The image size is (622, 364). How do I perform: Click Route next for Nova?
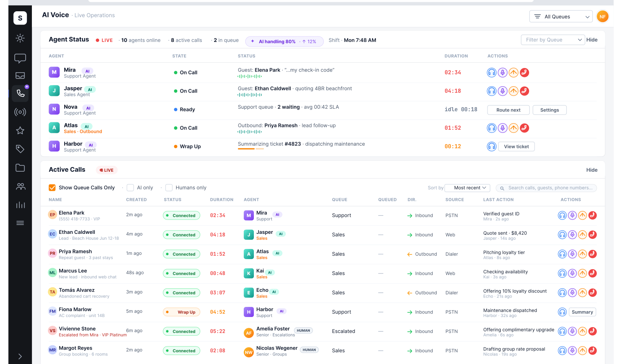(x=508, y=110)
